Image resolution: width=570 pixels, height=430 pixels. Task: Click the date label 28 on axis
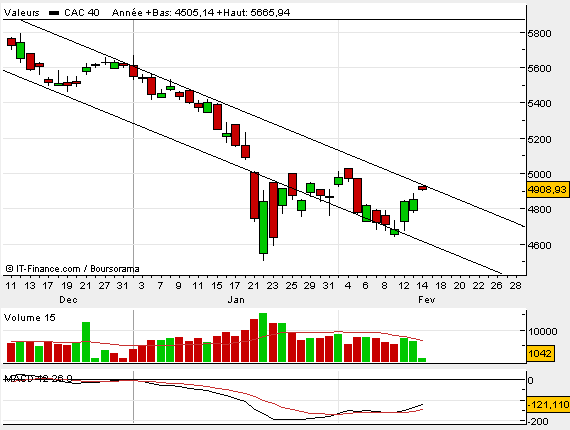515,286
